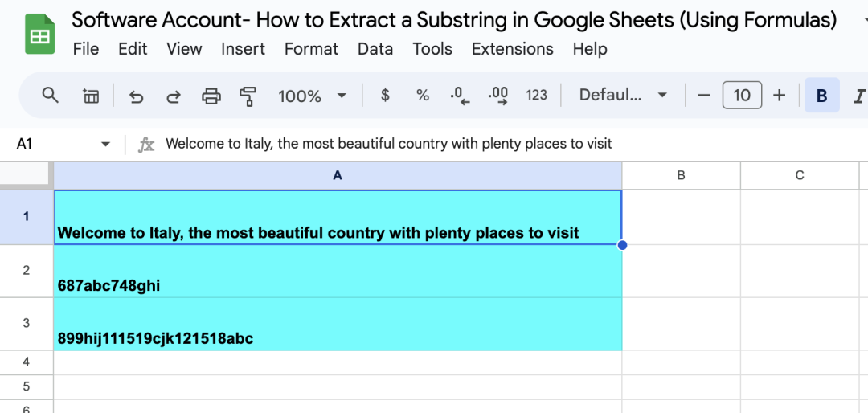
Task: Apply percent format icon
Action: click(x=423, y=96)
